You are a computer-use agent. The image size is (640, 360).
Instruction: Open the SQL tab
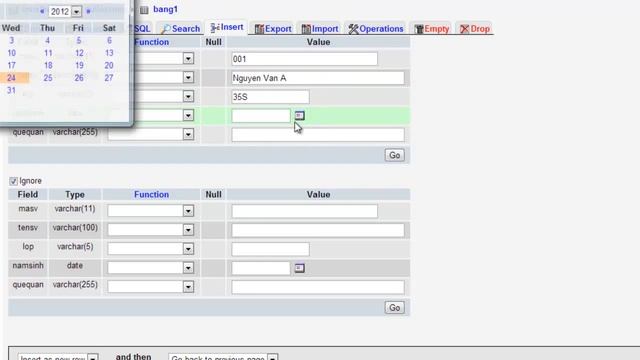click(x=142, y=29)
